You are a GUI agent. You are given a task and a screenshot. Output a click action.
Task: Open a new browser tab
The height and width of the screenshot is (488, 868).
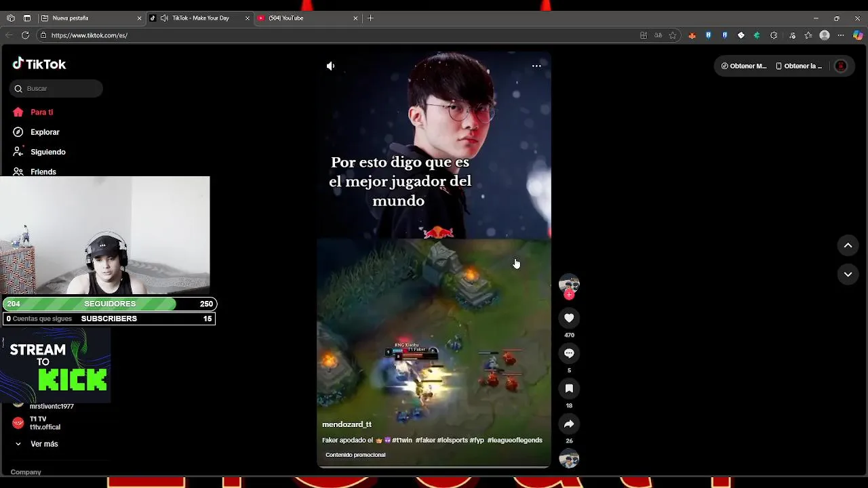coord(370,18)
